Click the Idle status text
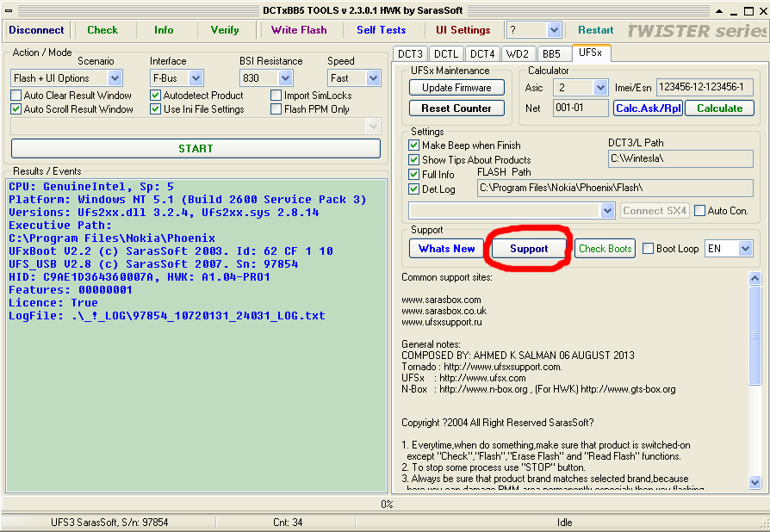Viewport: 770px width, 532px height. click(x=564, y=523)
